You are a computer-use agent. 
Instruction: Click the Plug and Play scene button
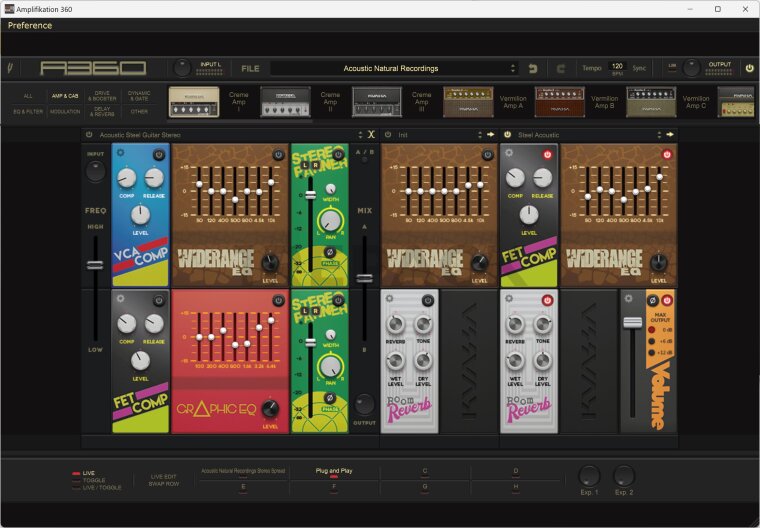point(333,470)
